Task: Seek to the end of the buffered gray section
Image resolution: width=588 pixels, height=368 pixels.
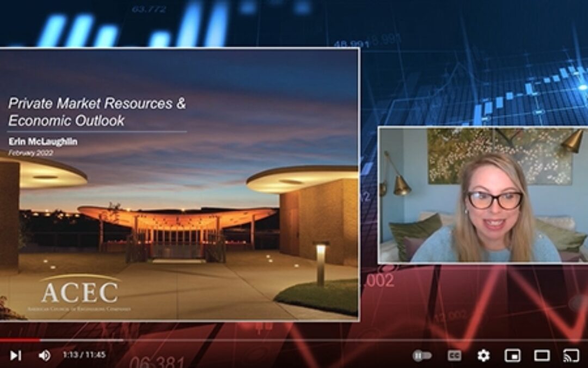Action: tap(122, 340)
